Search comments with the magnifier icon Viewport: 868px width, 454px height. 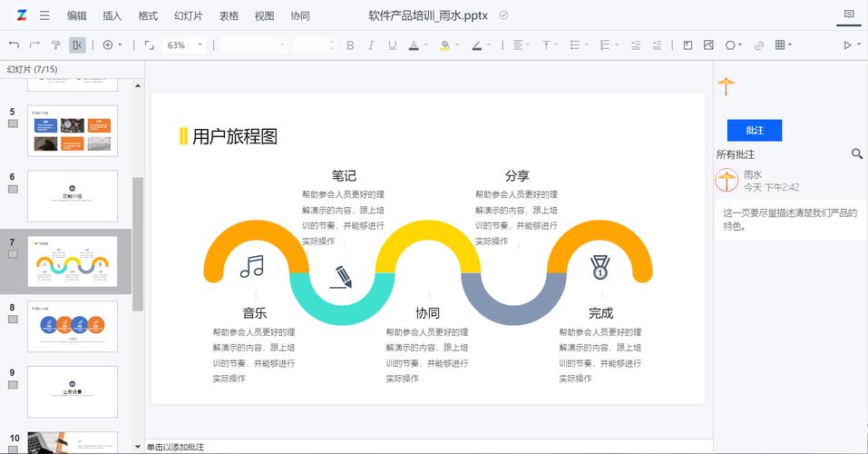click(x=857, y=154)
